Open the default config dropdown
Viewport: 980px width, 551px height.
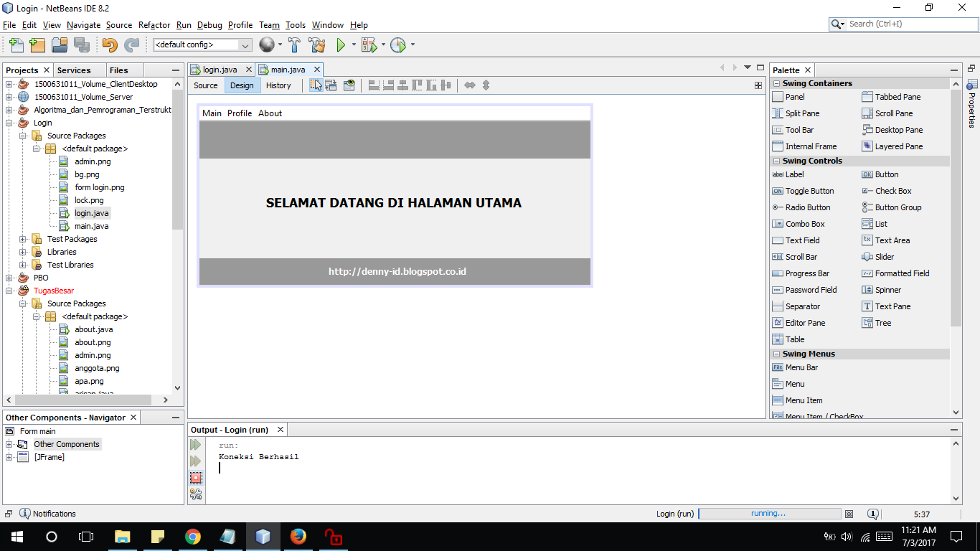[245, 44]
